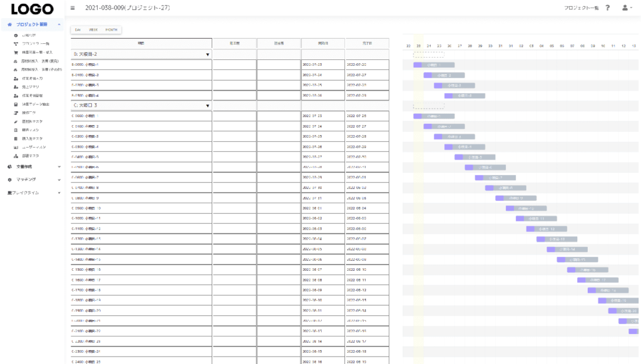Collapse the B: 大項目-2 group arrow
The image size is (641, 364).
pos(207,54)
